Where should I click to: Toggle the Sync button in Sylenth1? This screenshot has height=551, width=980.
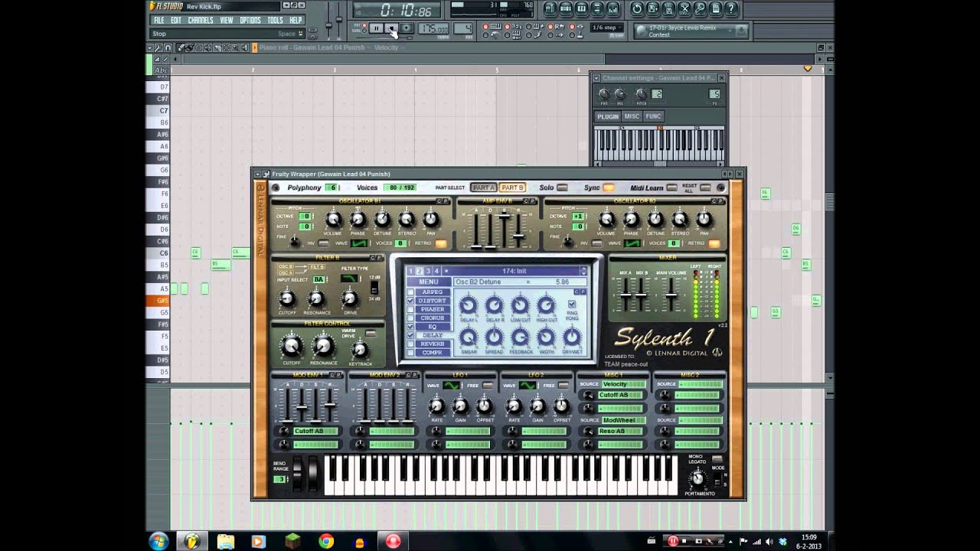tap(609, 187)
